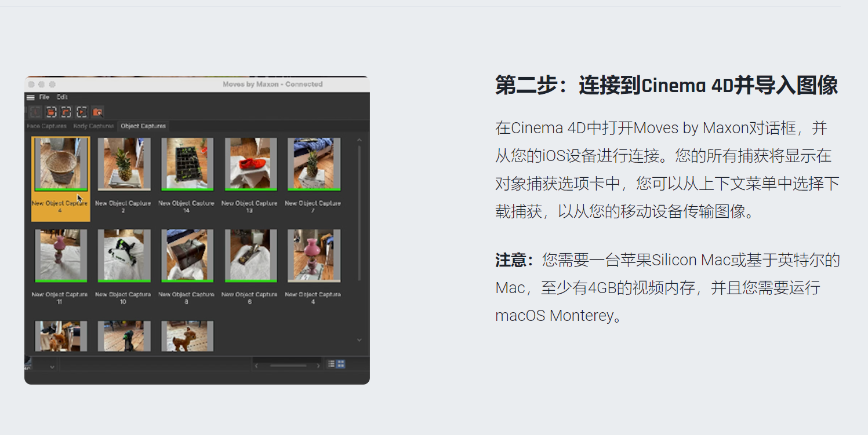The width and height of the screenshot is (868, 435).
Task: Switch to the Body Captures tab
Action: (x=93, y=126)
